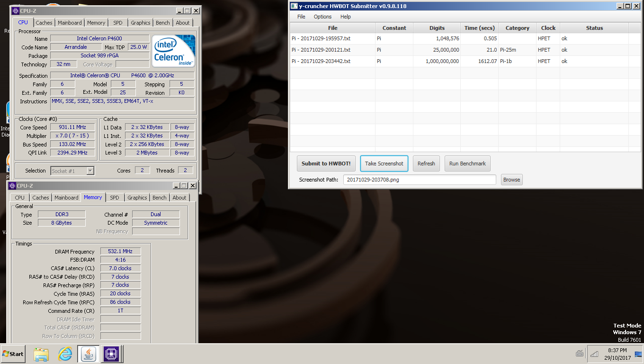Open the Caches tab in top CPU-Z window
Viewport: 644px width, 364px height.
(44, 23)
